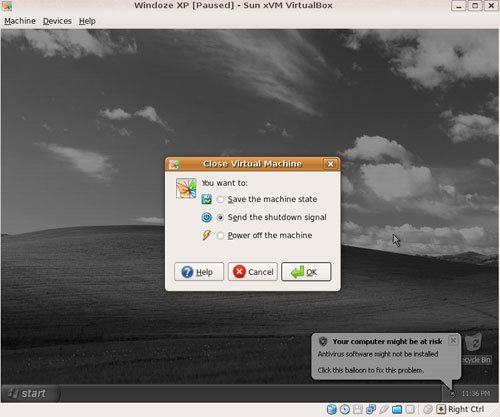Click the remote display status icon
Screen dimensions: 500x417
coord(410,409)
